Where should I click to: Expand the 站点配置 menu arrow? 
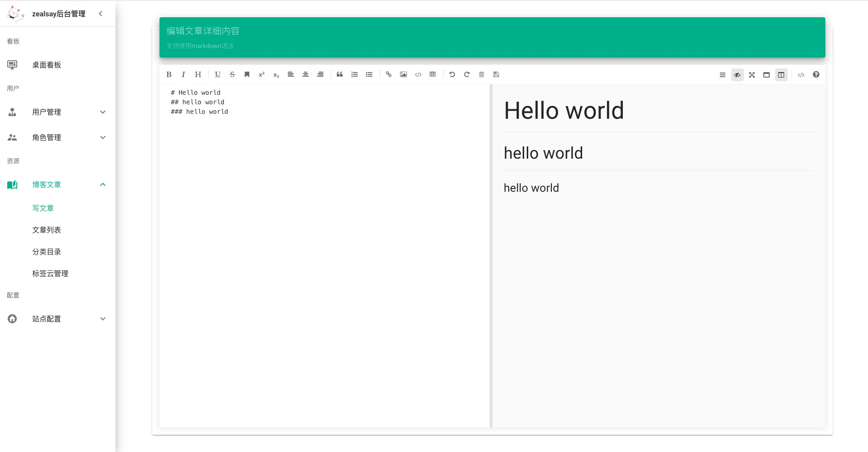(103, 319)
